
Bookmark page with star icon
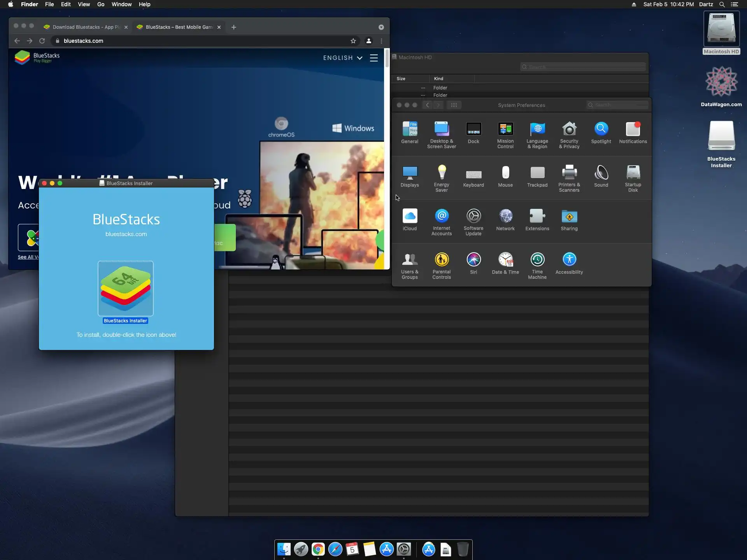(353, 41)
